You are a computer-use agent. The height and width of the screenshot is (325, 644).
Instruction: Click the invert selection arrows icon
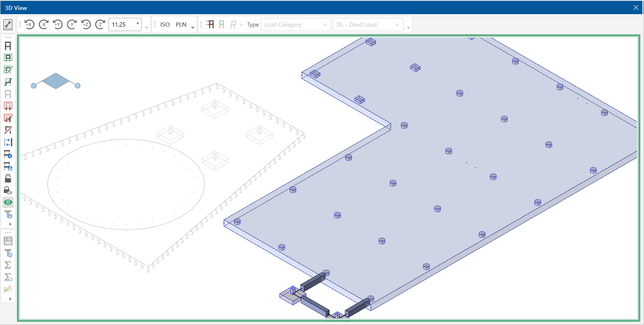[8, 142]
